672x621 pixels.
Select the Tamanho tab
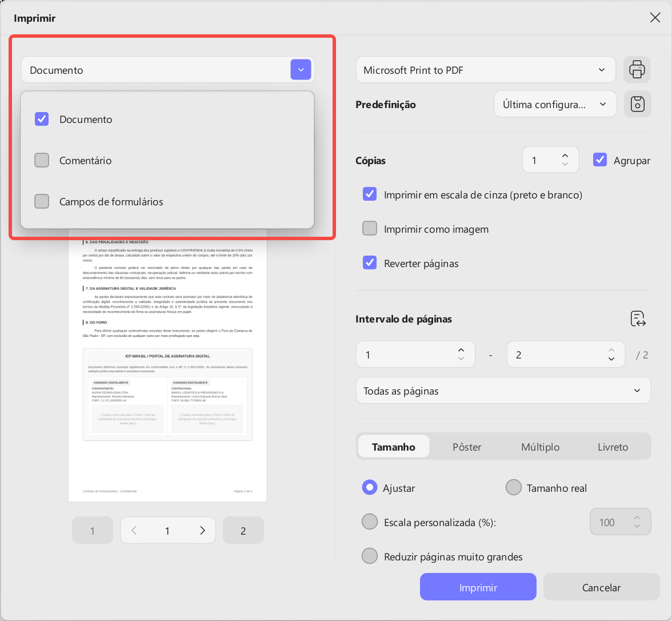click(393, 447)
